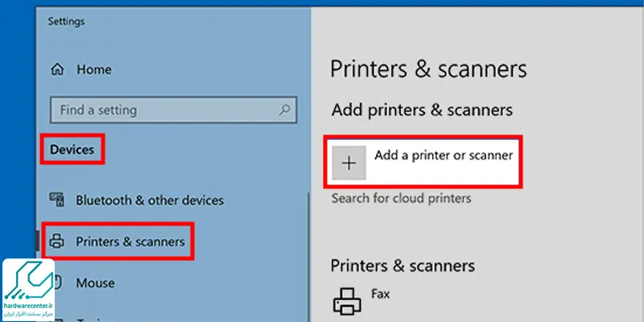Click the sidebar vertical scrollbar
Image resolution: width=644 pixels, height=322 pixels.
click(x=308, y=257)
